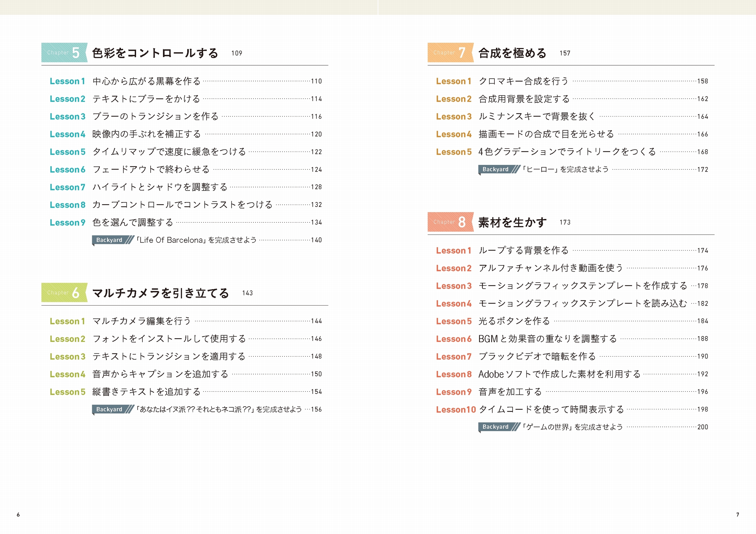Click entry モーショングラフィックステンプレートを作成する
756x534 pixels.
coord(583,286)
